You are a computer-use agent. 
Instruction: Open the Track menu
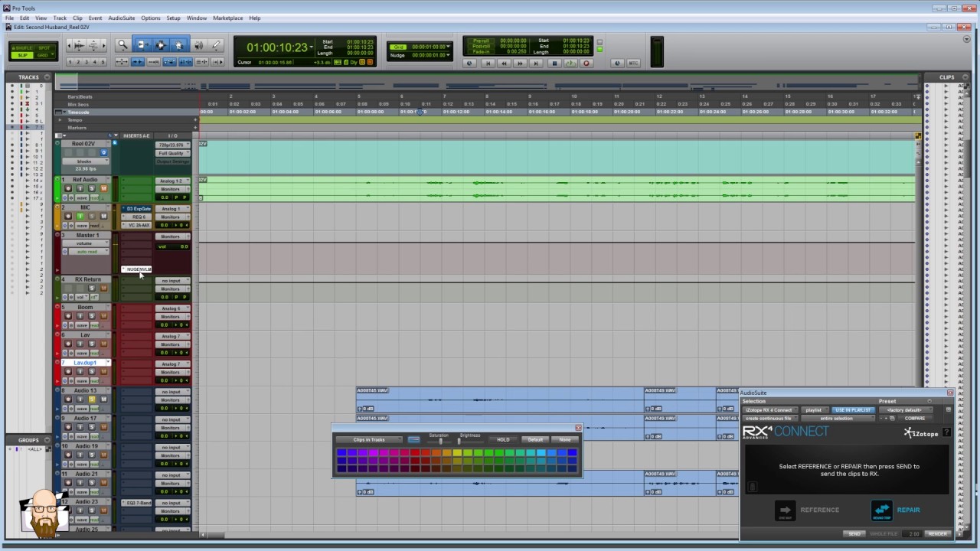(x=59, y=18)
